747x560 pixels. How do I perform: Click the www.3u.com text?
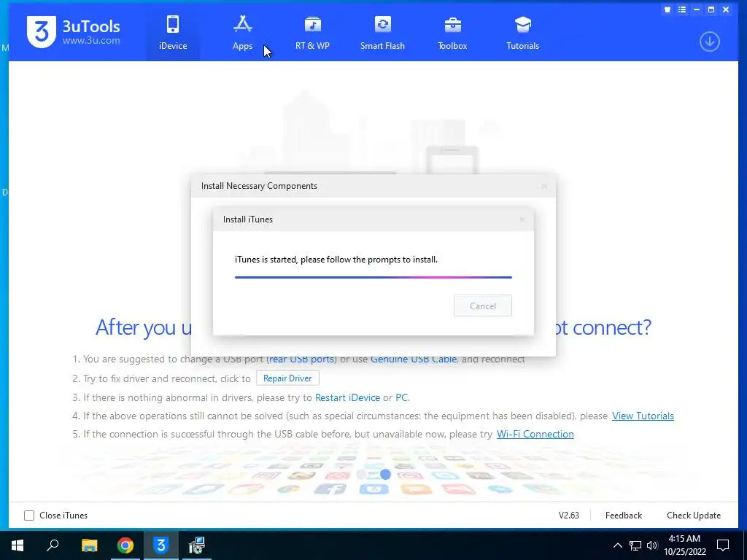pyautogui.click(x=91, y=41)
